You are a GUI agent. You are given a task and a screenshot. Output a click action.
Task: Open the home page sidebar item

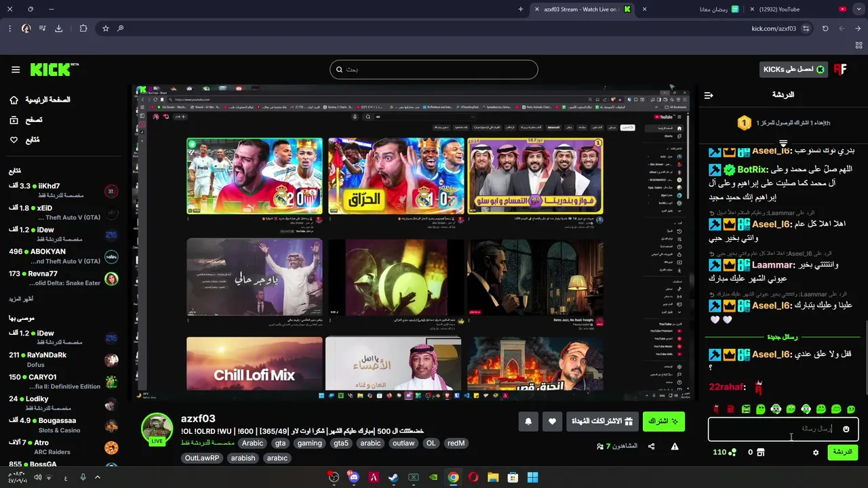point(40,100)
